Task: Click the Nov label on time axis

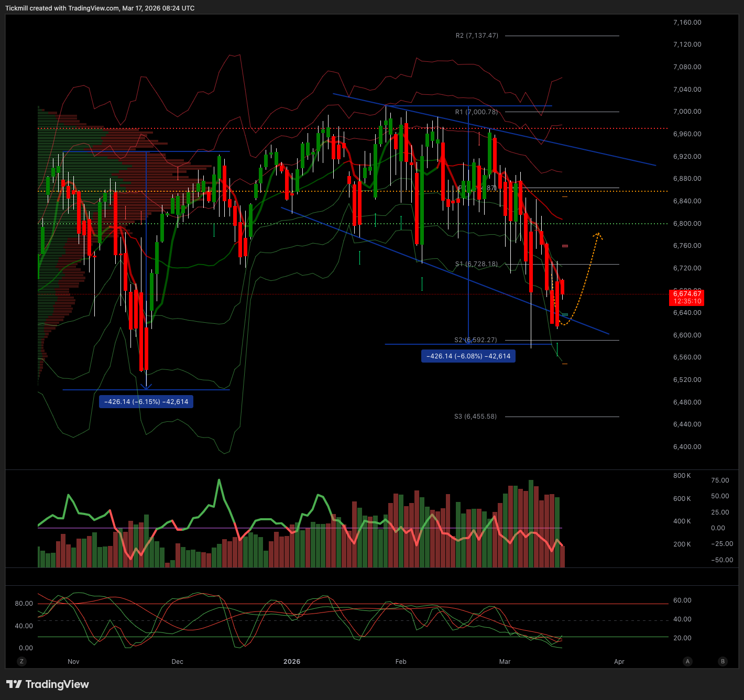Action: (x=73, y=661)
